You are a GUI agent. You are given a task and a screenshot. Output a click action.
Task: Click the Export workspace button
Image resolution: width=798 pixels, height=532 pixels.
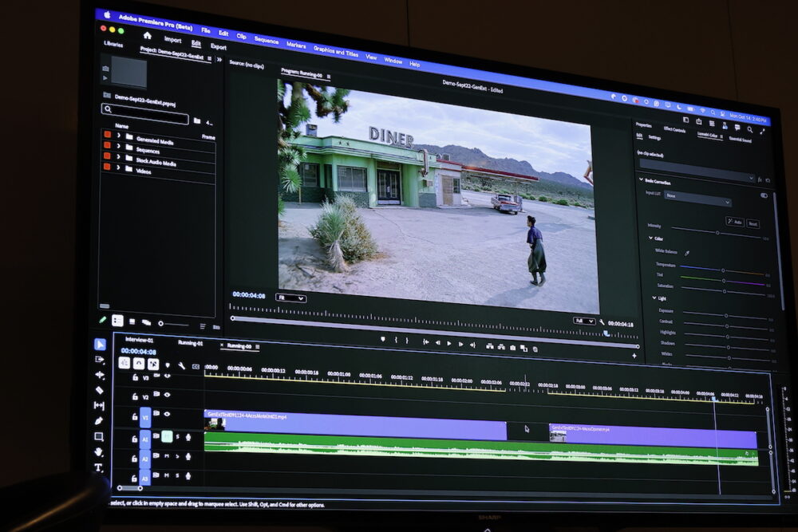point(218,47)
